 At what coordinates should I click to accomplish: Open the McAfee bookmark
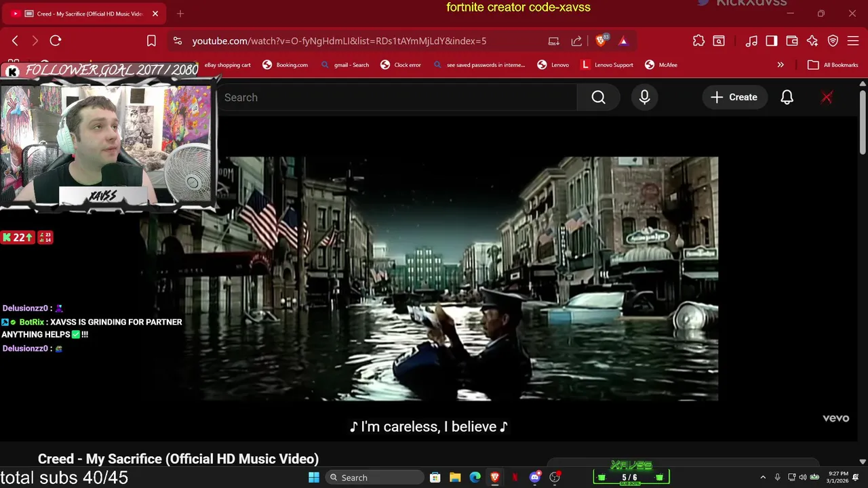[x=661, y=65]
